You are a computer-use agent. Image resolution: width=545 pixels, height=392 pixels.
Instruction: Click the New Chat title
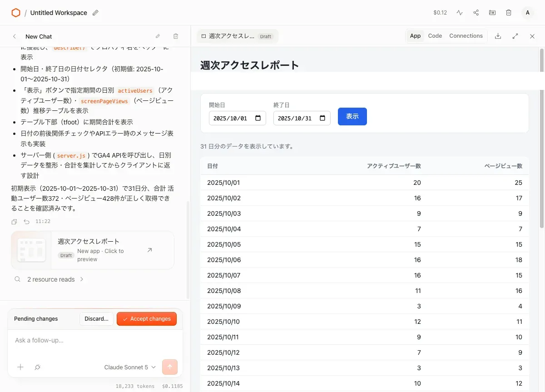pyautogui.click(x=39, y=36)
